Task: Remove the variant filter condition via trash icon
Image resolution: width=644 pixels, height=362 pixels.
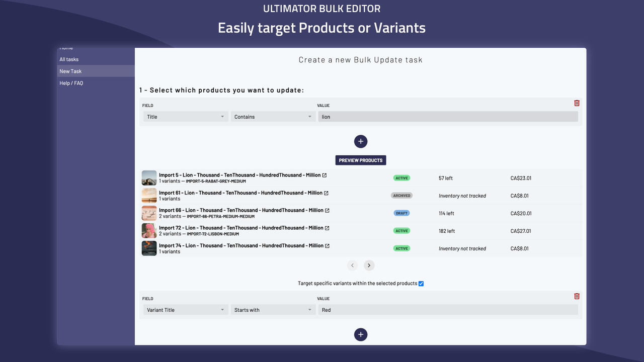Action: 577,296
